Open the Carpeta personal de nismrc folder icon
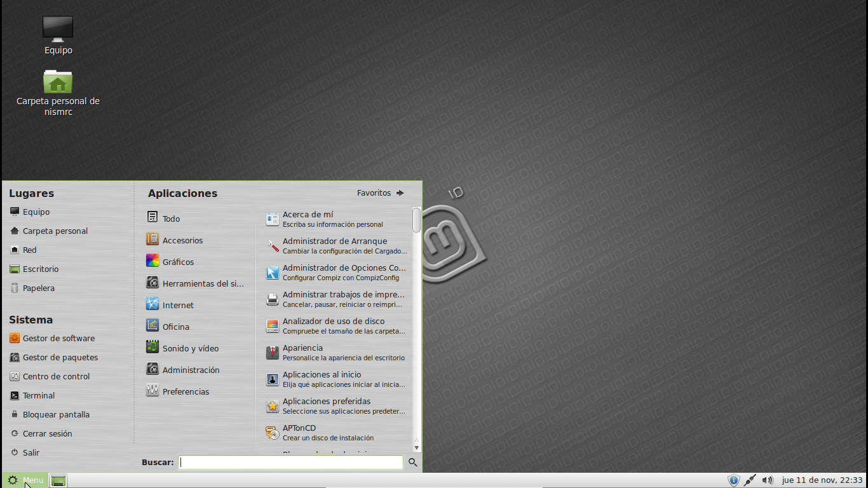 58,83
